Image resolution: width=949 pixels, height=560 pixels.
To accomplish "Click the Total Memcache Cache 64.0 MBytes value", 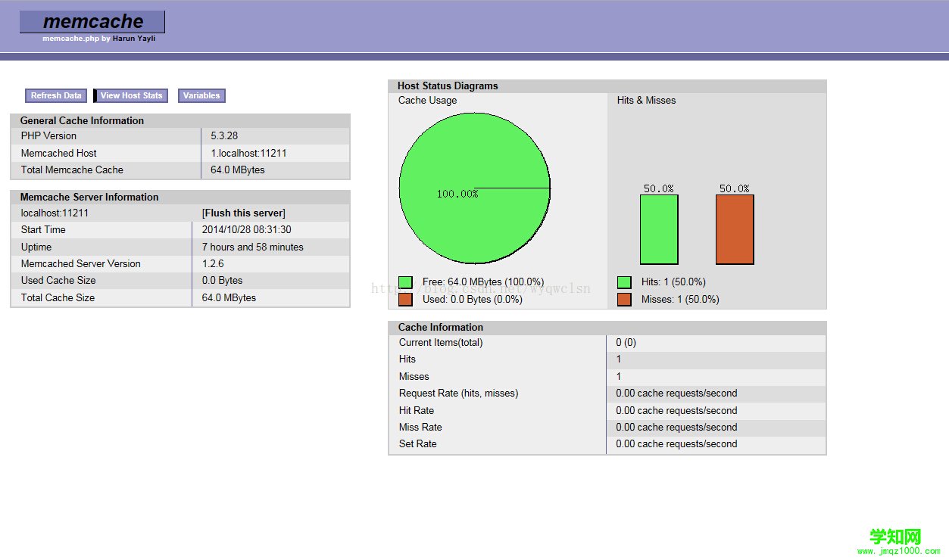I will pyautogui.click(x=238, y=170).
